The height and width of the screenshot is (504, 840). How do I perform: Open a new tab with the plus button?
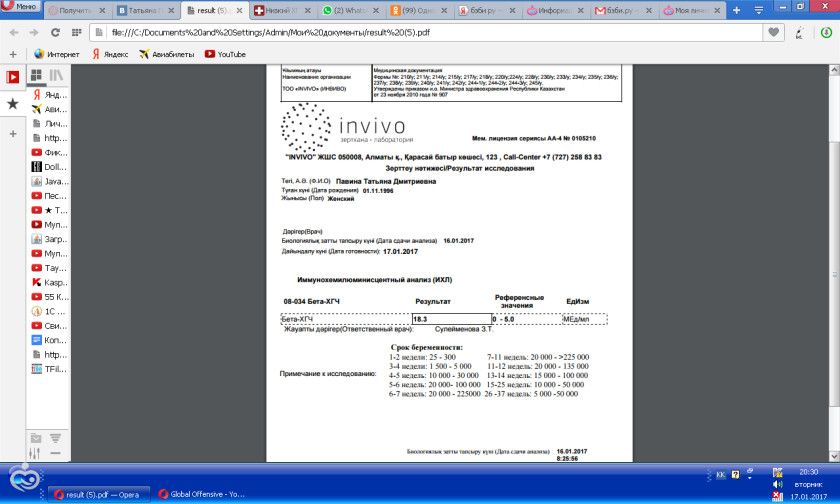coord(737,10)
